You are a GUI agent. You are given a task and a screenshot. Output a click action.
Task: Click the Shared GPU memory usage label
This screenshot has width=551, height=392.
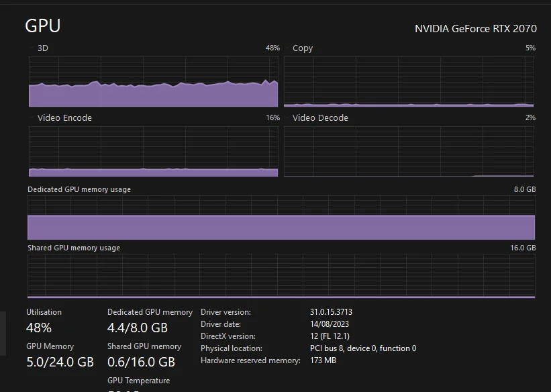74,248
